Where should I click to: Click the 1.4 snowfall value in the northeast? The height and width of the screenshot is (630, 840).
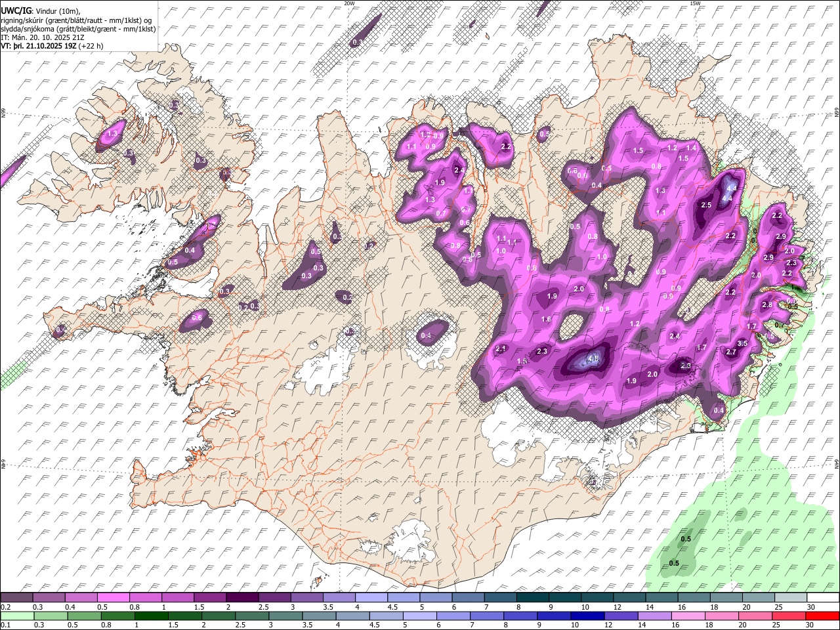691,148
